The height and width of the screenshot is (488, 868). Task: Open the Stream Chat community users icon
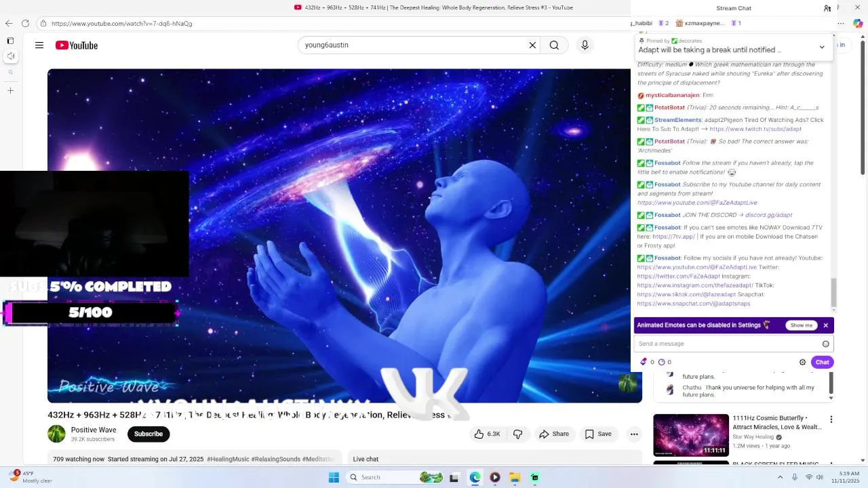827,8
